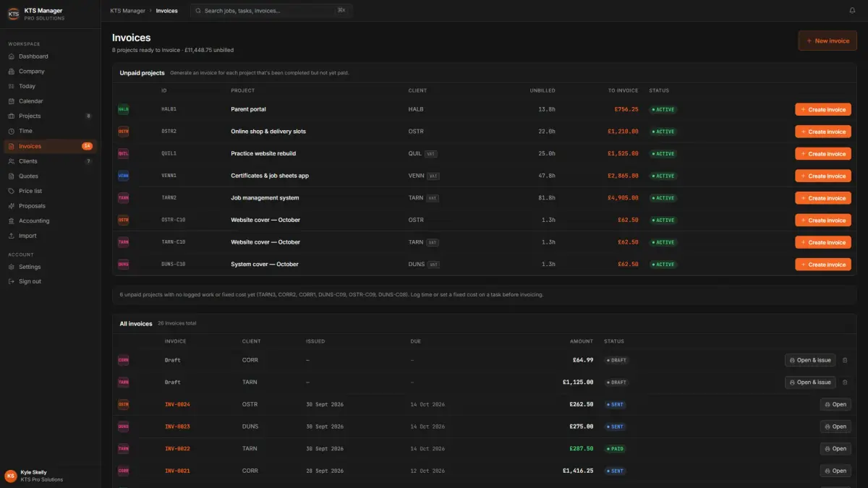Click the 47.8h unbilled value
This screenshot has width=868, height=488.
(547, 176)
